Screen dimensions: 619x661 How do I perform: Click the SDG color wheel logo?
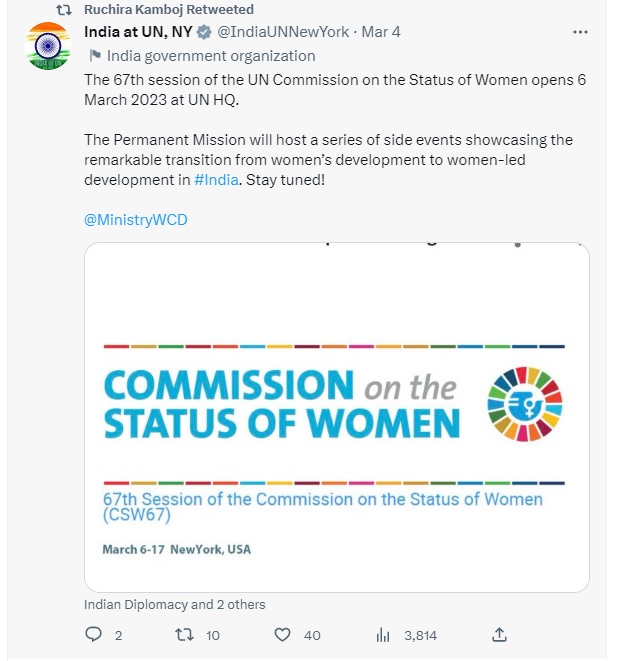pyautogui.click(x=524, y=404)
